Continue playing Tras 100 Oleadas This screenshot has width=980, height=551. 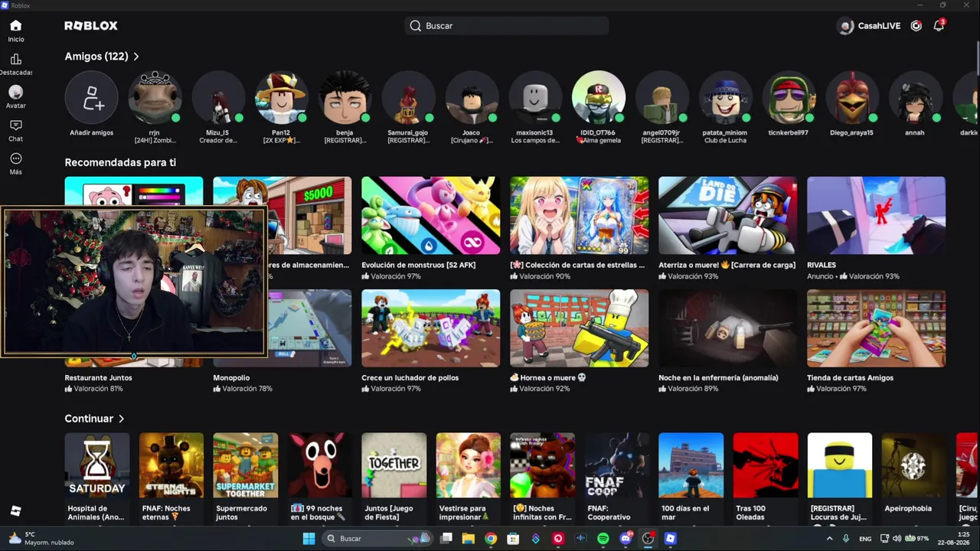point(766,465)
